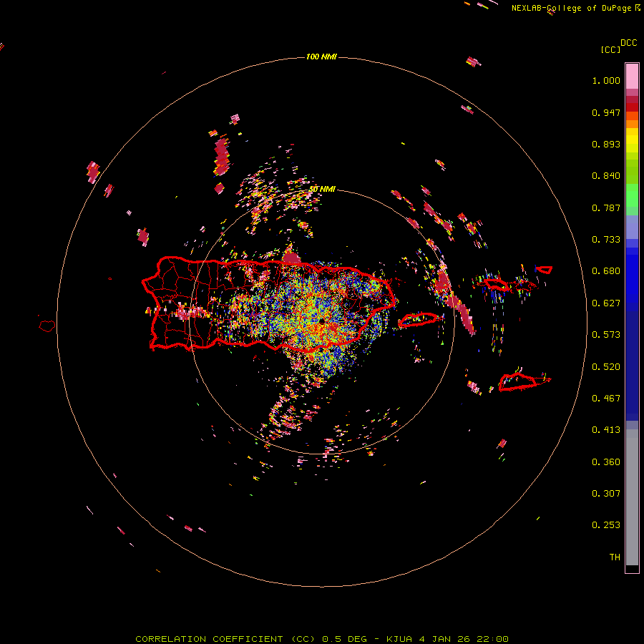Viewport: 644px width, 644px height.
Task: Select the 0.947 legend value
Action: point(606,113)
